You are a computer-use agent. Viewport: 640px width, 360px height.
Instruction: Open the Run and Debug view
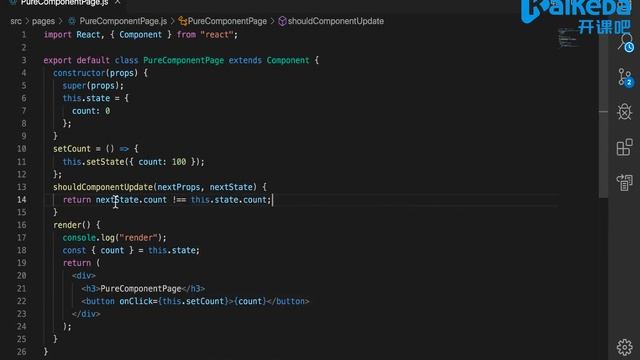tap(624, 112)
